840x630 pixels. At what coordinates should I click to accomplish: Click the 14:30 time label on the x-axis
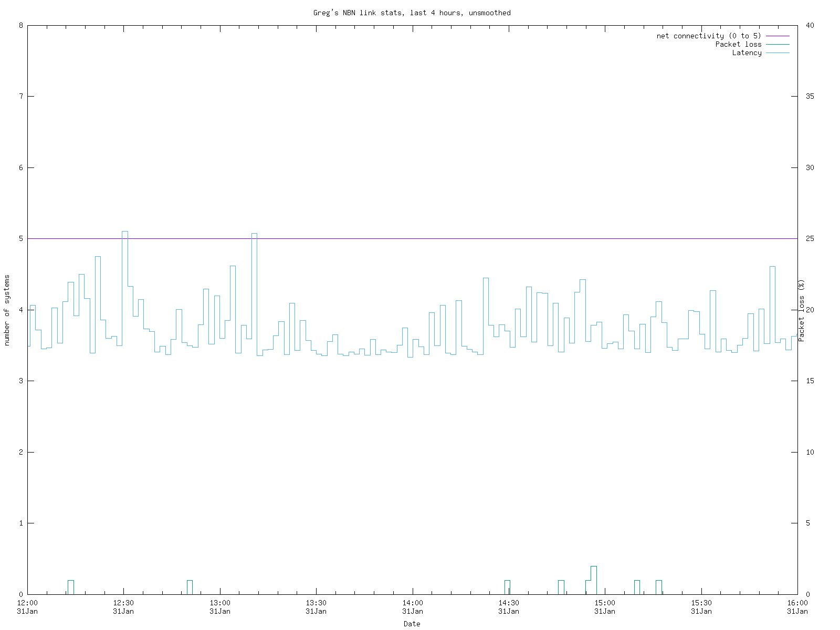click(509, 603)
